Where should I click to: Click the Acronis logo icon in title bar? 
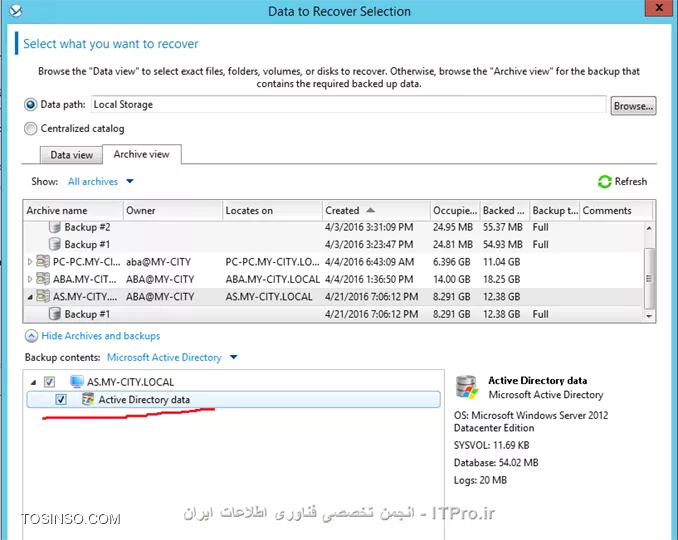16,10
